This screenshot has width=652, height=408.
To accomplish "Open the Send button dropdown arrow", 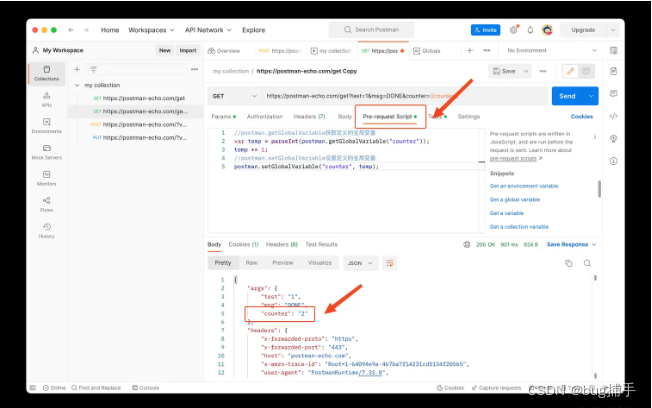I will click(590, 96).
